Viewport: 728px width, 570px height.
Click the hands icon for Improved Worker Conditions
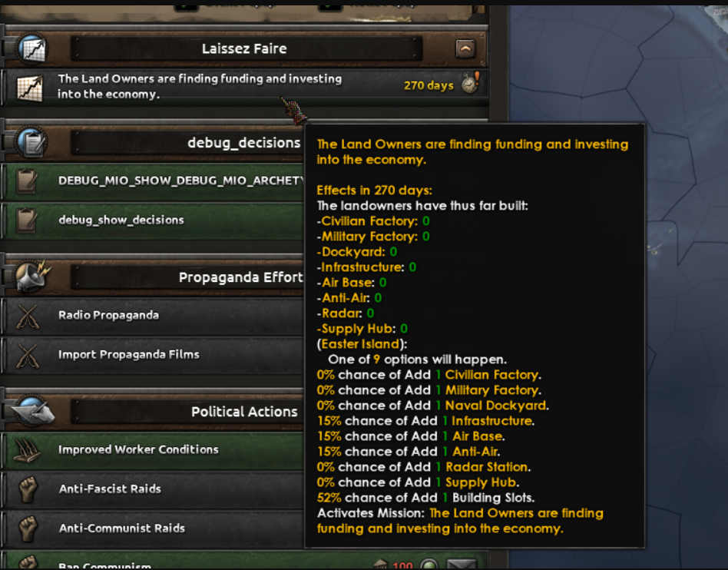coord(26,450)
